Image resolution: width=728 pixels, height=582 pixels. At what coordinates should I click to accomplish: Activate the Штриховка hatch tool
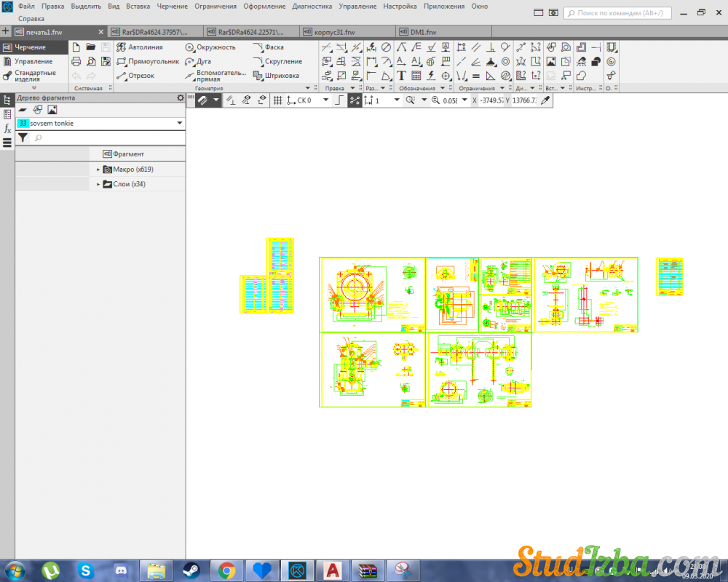(276, 76)
